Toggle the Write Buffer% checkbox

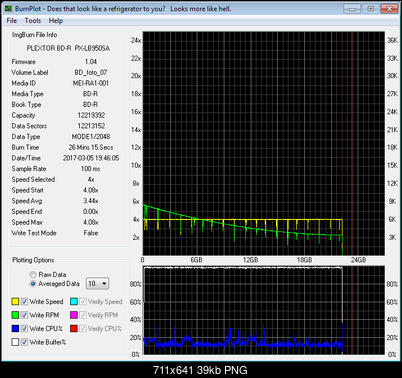tap(24, 342)
